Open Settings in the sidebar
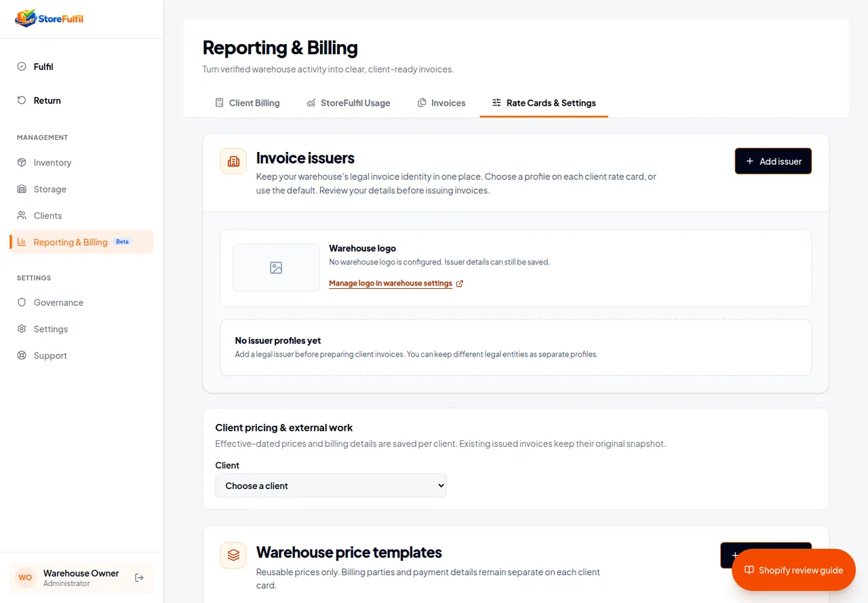This screenshot has width=868, height=603. [81, 329]
